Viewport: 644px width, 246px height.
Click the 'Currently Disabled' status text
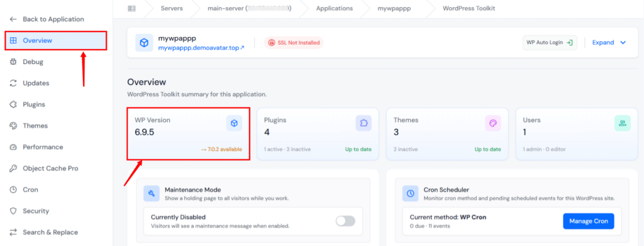pyautogui.click(x=178, y=217)
